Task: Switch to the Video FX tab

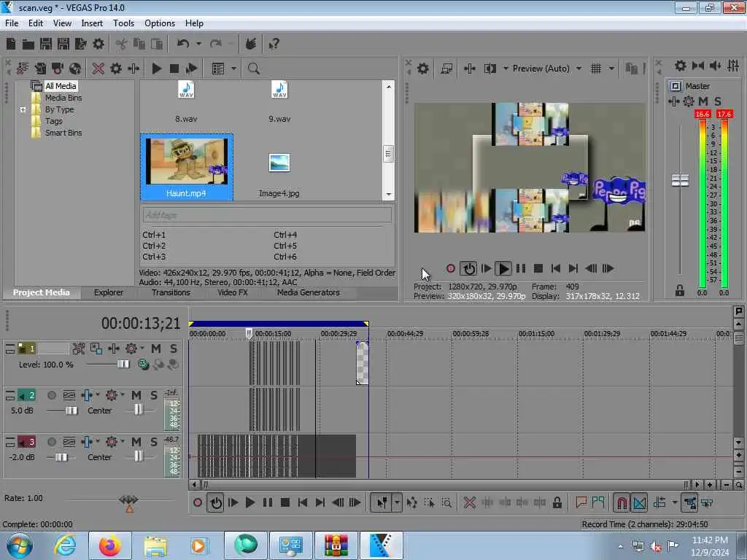Action: pos(233,292)
